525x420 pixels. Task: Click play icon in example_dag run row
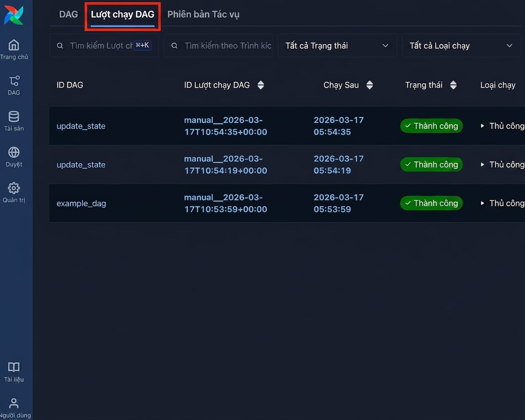click(483, 203)
